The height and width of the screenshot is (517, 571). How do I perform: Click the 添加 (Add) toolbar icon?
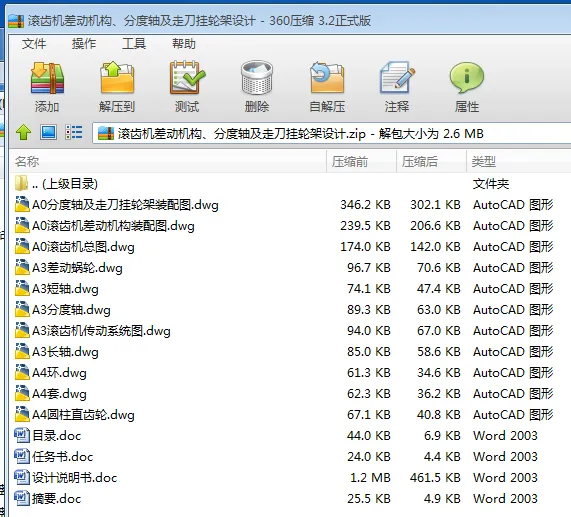click(47, 78)
